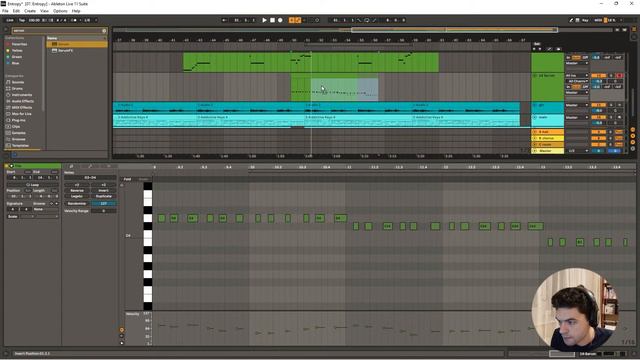Image resolution: width=640 pixels, height=360 pixels.
Task: Toggle the clip Scale button
Action: 13,216
